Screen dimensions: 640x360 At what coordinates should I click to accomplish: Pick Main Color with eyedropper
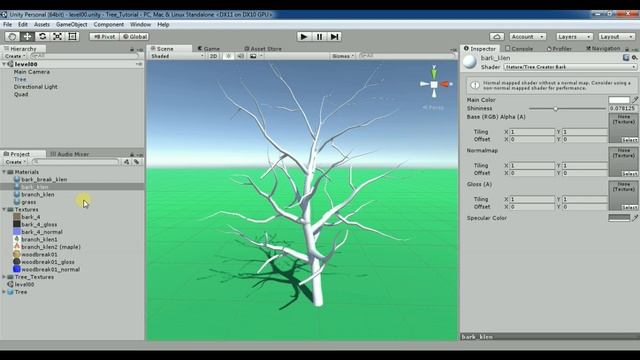(x=635, y=100)
